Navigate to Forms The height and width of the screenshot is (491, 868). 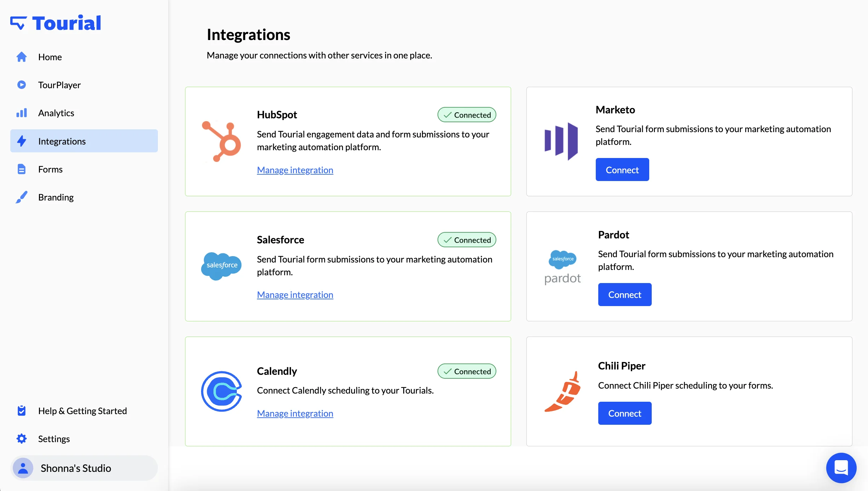(84, 169)
